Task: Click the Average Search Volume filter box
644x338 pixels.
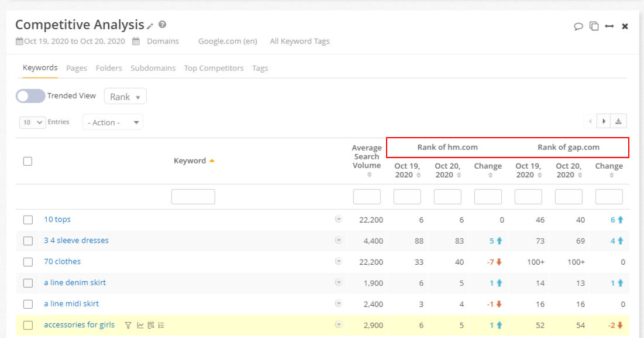Action: tap(367, 197)
